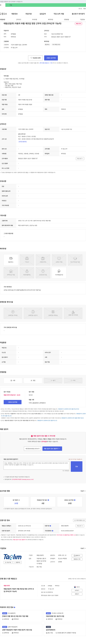Image resolution: width=86 pixels, height=644 pixels.
Task: Open the 취업지원 menu
Action: pyautogui.click(x=29, y=14)
